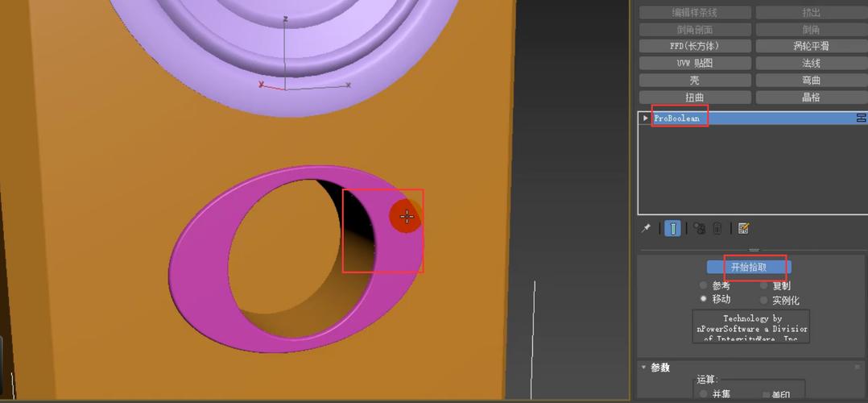Click 涡轮平滑 (TurboSmooth) modifier button
The image size is (868, 403).
pos(811,47)
